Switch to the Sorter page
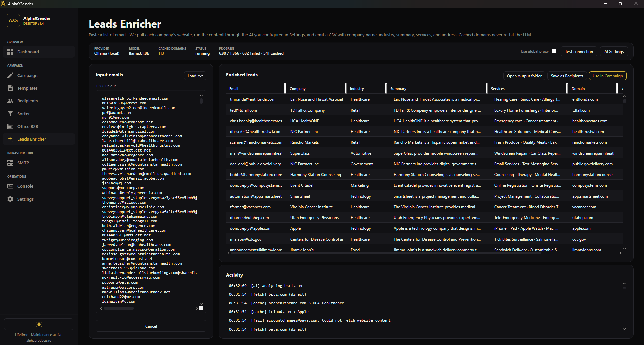The height and width of the screenshot is (345, 644). pos(39,114)
